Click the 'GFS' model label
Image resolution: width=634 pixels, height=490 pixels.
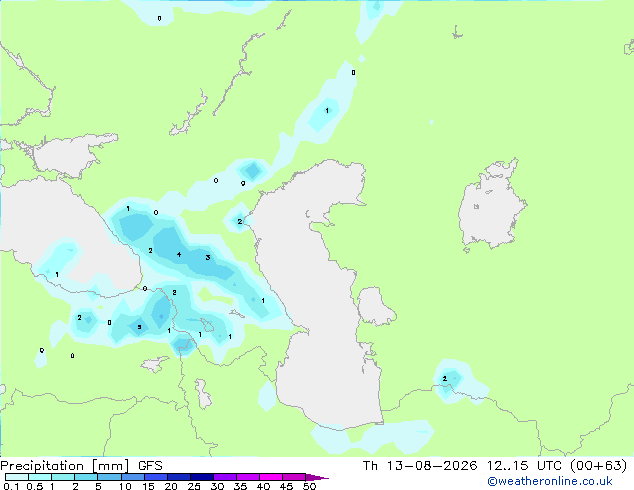pos(150,466)
